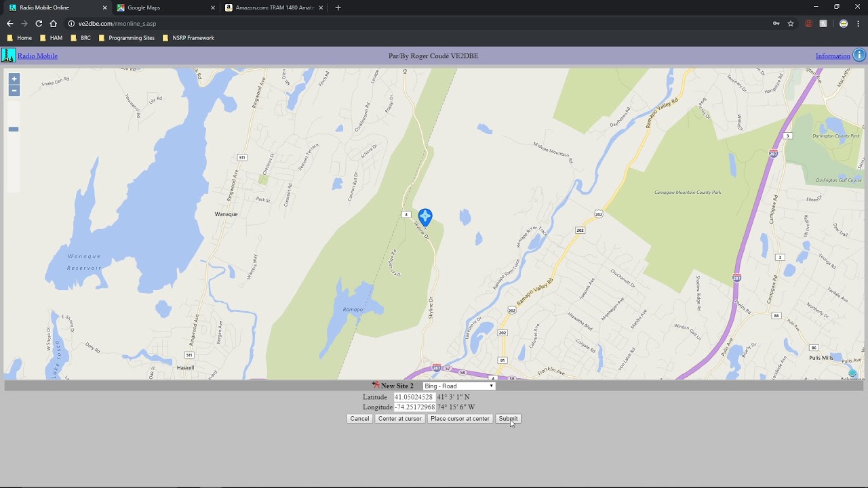Open saved passwords key icon
The image size is (868, 488).
tap(776, 24)
